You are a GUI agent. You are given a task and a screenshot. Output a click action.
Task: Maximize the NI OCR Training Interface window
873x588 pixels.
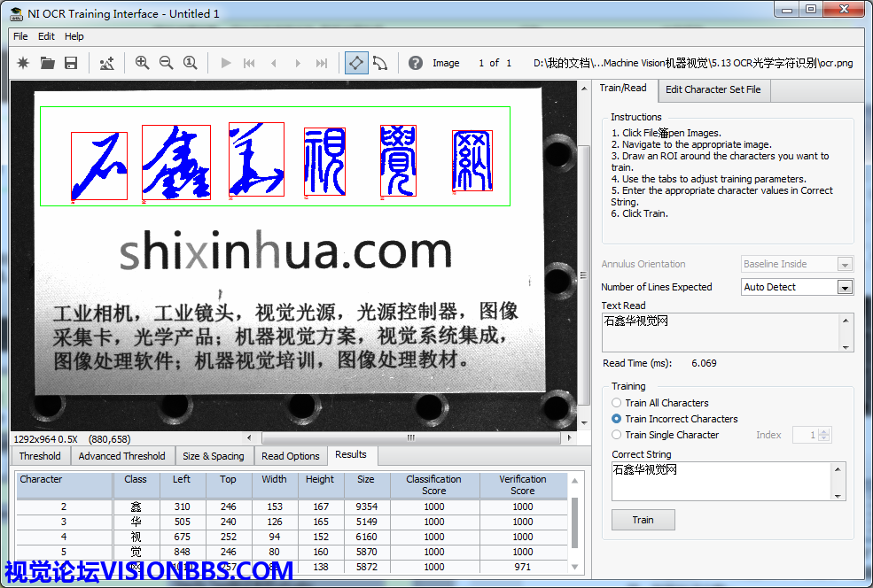pos(811,10)
